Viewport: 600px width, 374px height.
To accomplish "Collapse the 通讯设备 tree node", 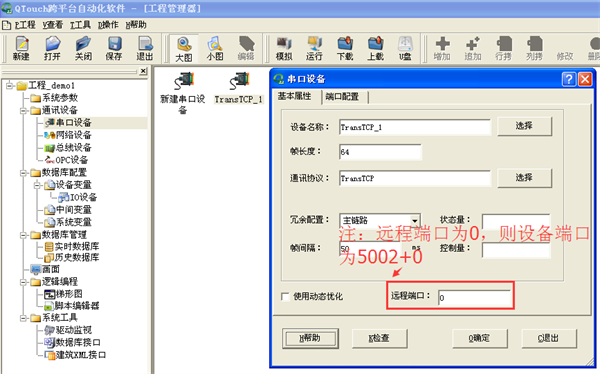I will point(23,111).
